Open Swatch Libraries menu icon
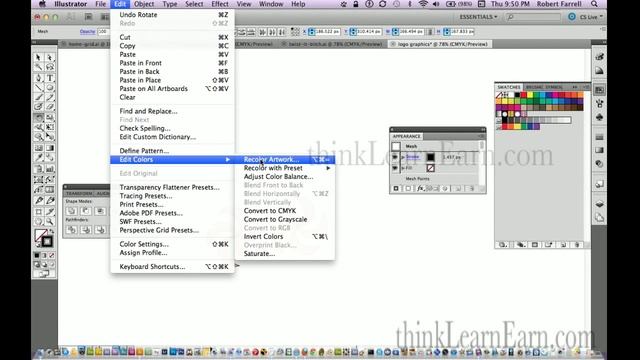640x360 pixels. tap(503, 245)
